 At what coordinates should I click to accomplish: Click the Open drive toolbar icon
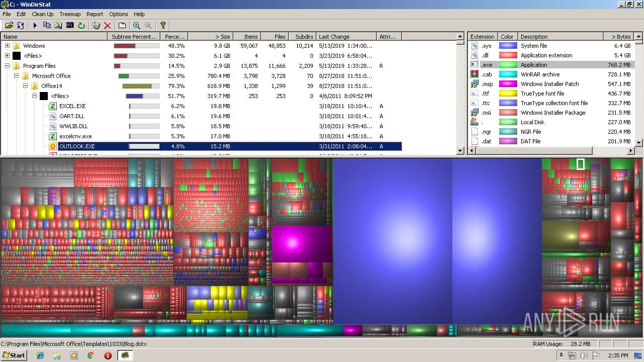(x=9, y=25)
